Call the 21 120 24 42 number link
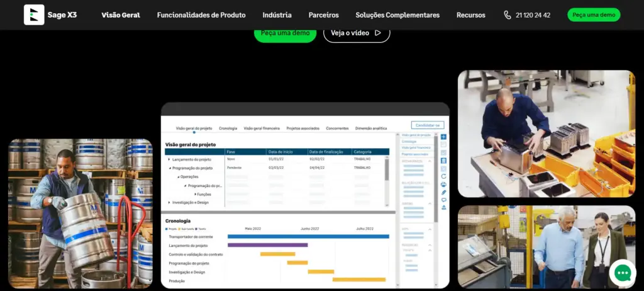 coord(533,15)
